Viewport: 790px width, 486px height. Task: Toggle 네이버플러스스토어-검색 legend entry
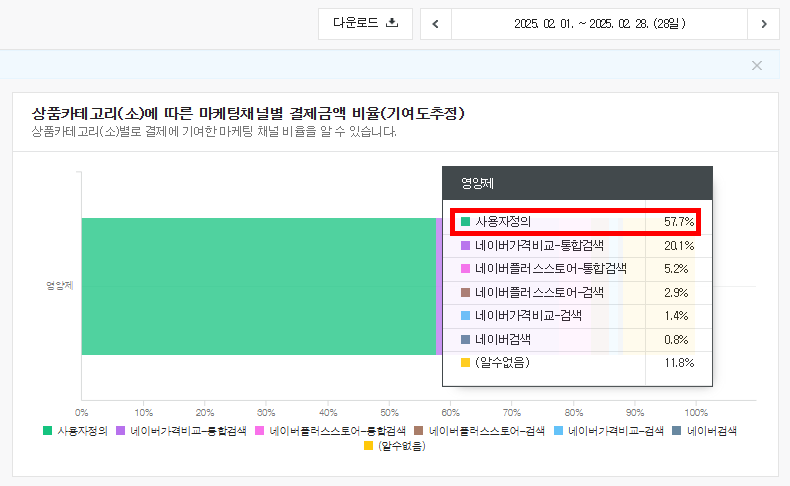[479, 431]
